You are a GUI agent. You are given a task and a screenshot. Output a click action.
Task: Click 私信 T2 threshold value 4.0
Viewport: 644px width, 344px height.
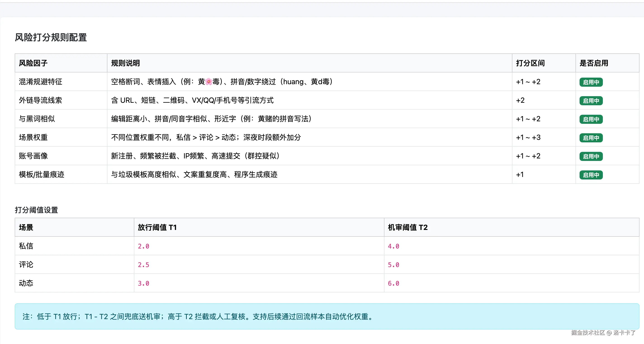pyautogui.click(x=393, y=246)
